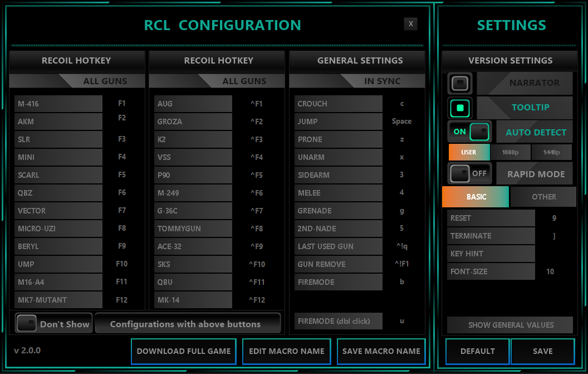The image size is (588, 374).
Task: Select the FONT-SIZE value field
Action: coord(550,271)
